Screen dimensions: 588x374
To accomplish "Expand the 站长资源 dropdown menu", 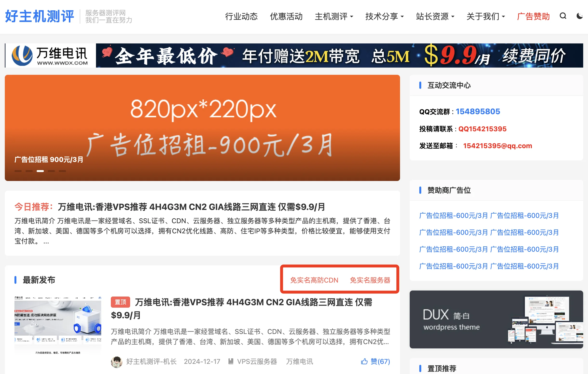I will (x=435, y=16).
